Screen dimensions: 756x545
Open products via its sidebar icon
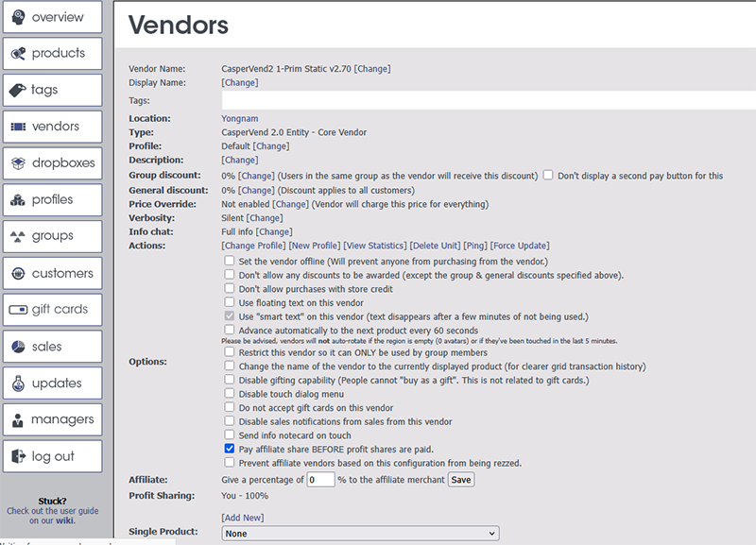[x=18, y=54]
